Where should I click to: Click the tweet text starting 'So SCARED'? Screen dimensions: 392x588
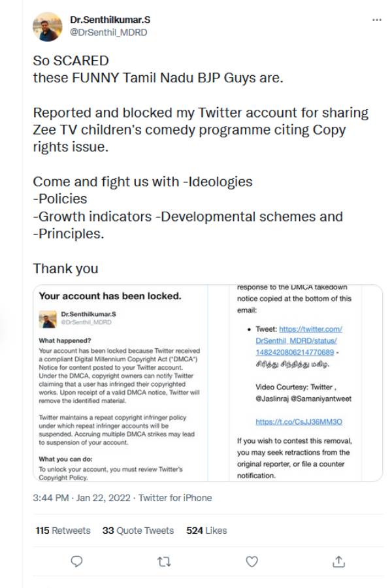(71, 61)
